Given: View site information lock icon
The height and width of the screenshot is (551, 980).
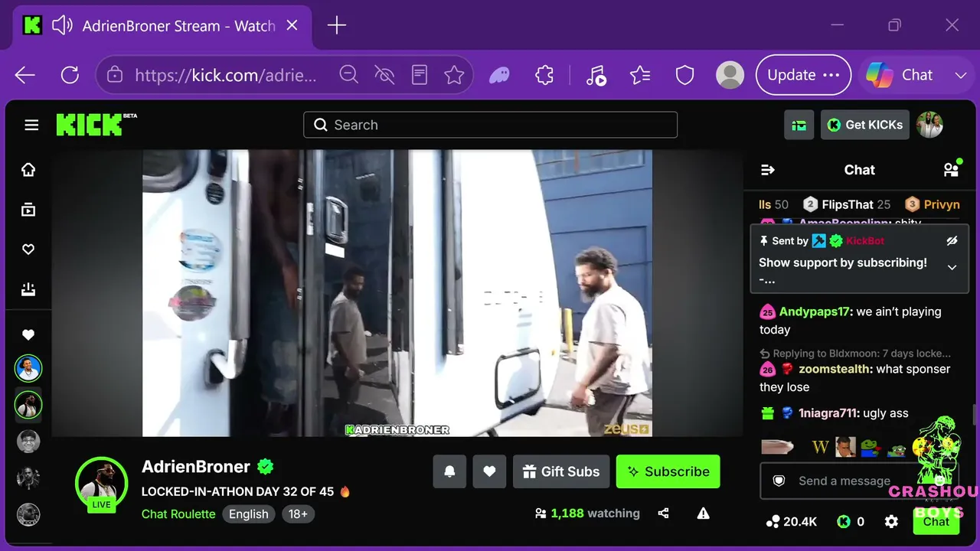Looking at the screenshot, I should click(115, 74).
